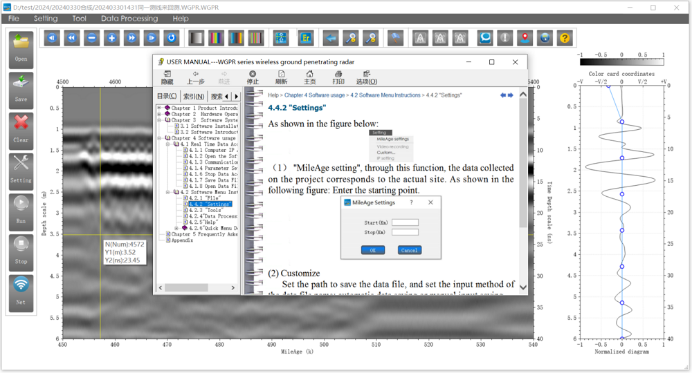Click the manual content vertical scrollbar down arrow
This screenshot has height=374, width=692.
(523, 287)
